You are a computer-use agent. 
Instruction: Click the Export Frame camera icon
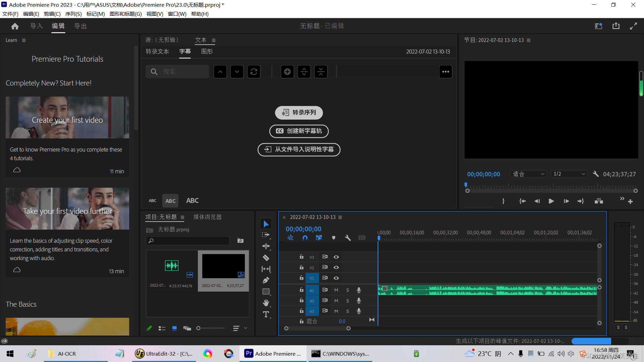click(599, 201)
